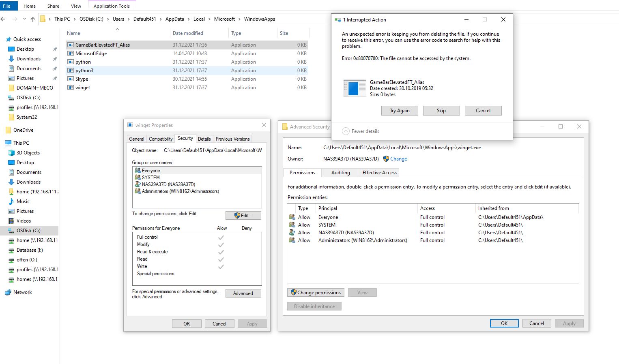Click Edit... button in winget Properties

(243, 216)
